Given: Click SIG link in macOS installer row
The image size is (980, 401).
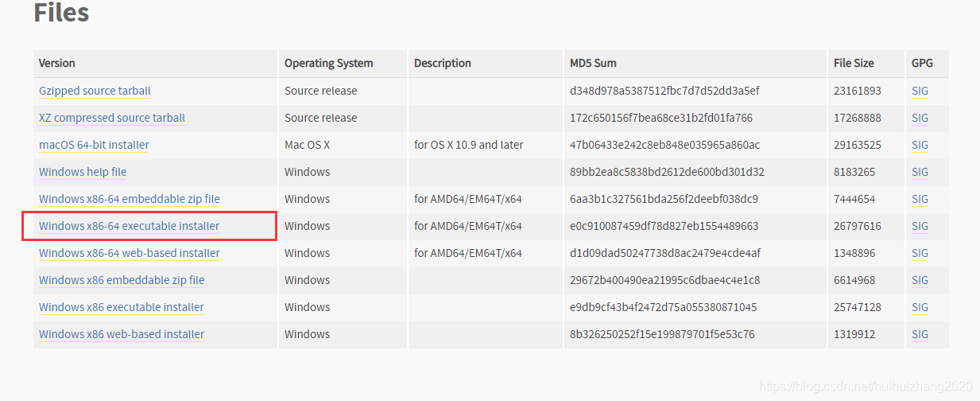Looking at the screenshot, I should pos(920,145).
